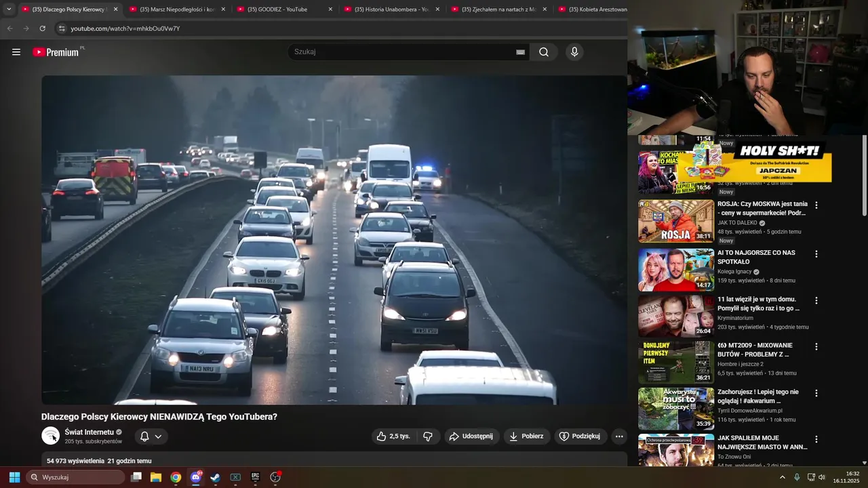Click the Pobierz download button
Viewport: 868px width, 488px height.
[x=526, y=436]
